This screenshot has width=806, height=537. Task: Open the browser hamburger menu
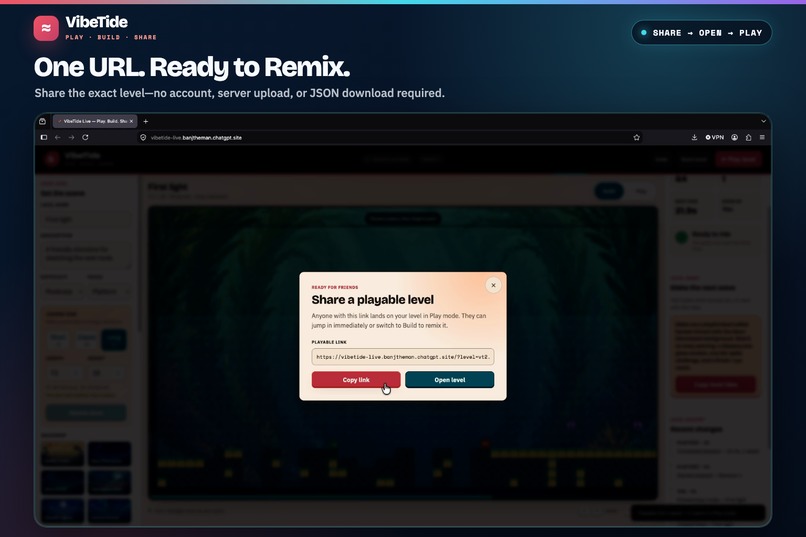(762, 137)
